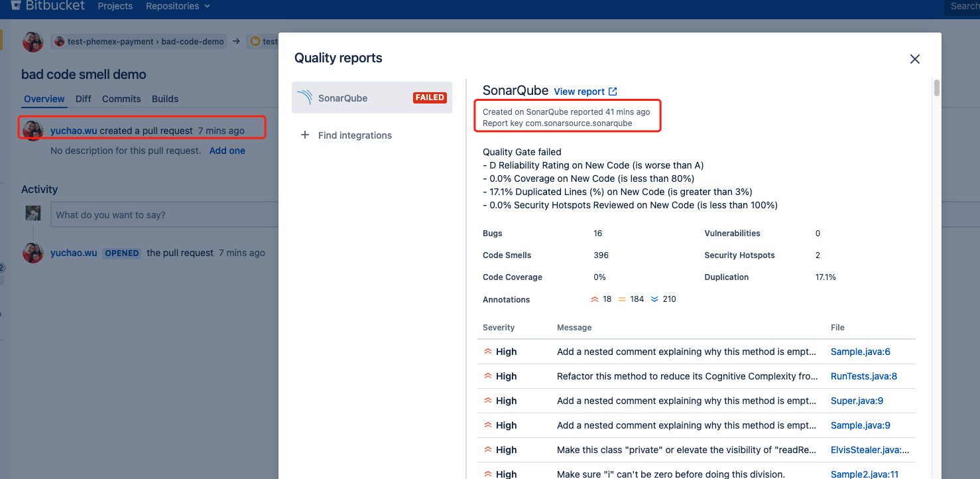
Task: Click High severity icon in ElvisStealer.java row
Action: [x=487, y=450]
